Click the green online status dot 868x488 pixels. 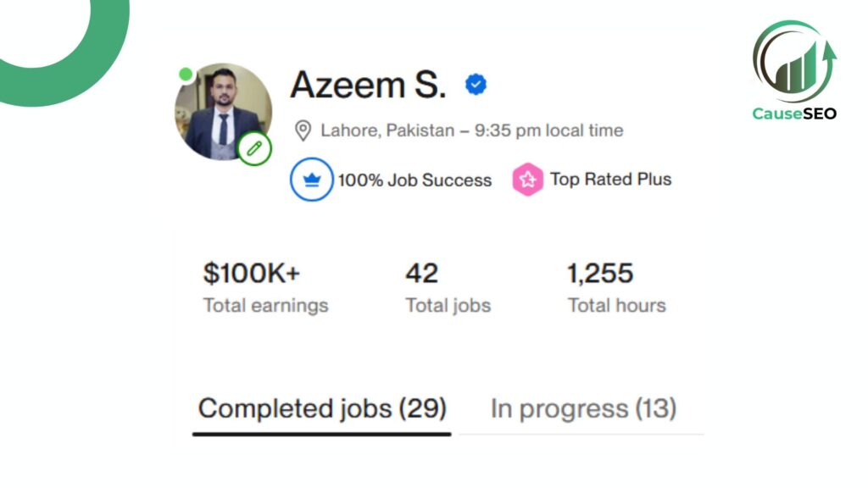click(x=186, y=75)
